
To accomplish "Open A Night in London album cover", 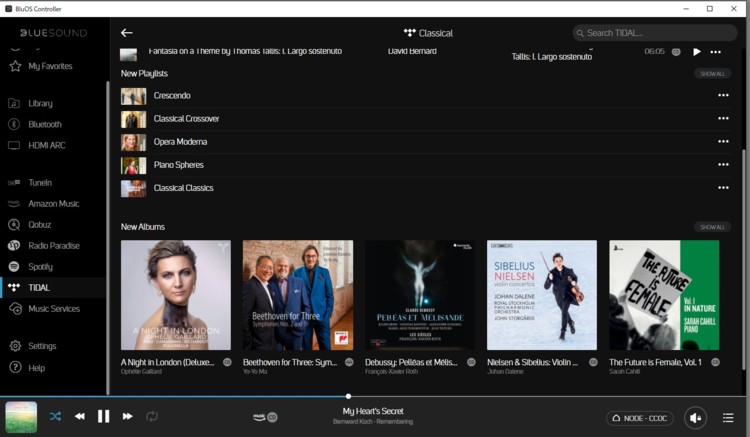I will click(x=176, y=295).
